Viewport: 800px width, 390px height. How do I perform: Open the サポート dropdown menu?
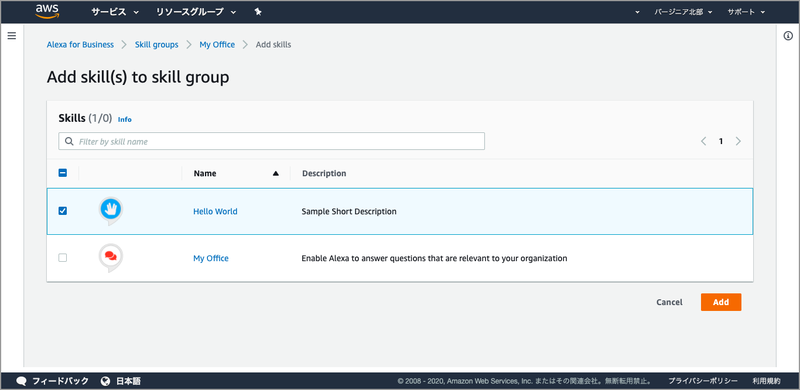[746, 12]
